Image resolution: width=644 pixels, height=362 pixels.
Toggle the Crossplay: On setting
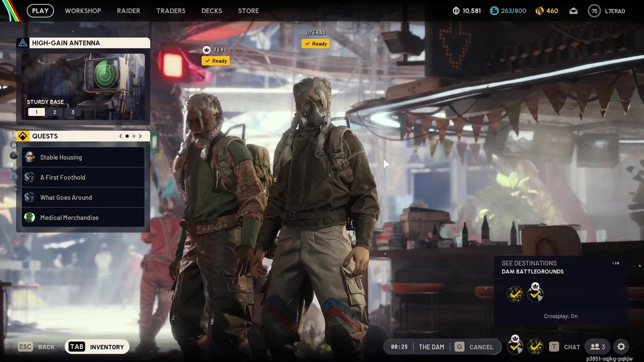click(x=560, y=316)
